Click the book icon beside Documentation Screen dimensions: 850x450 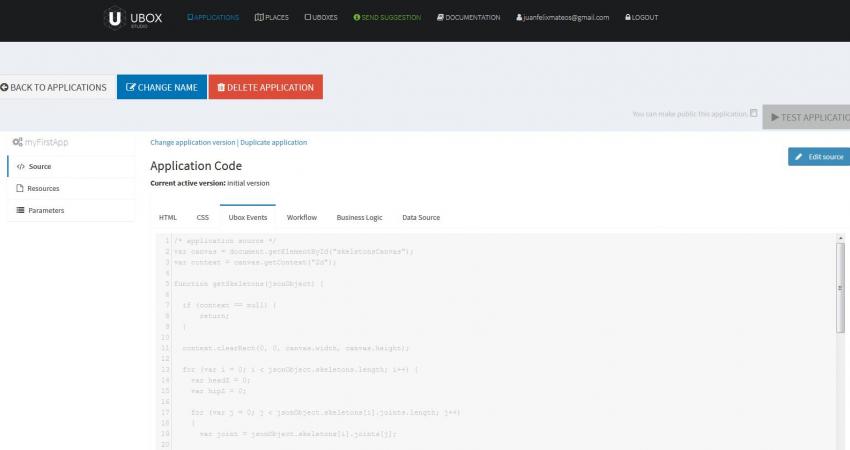[x=440, y=17]
